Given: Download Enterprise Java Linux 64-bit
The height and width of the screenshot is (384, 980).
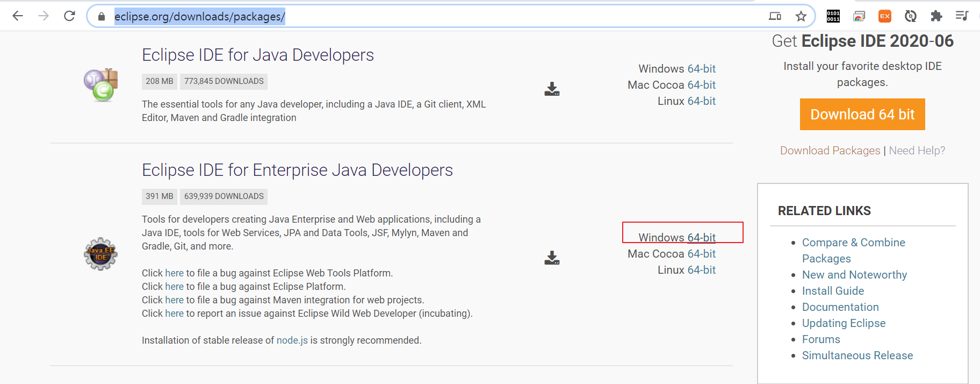Looking at the screenshot, I should [701, 270].
